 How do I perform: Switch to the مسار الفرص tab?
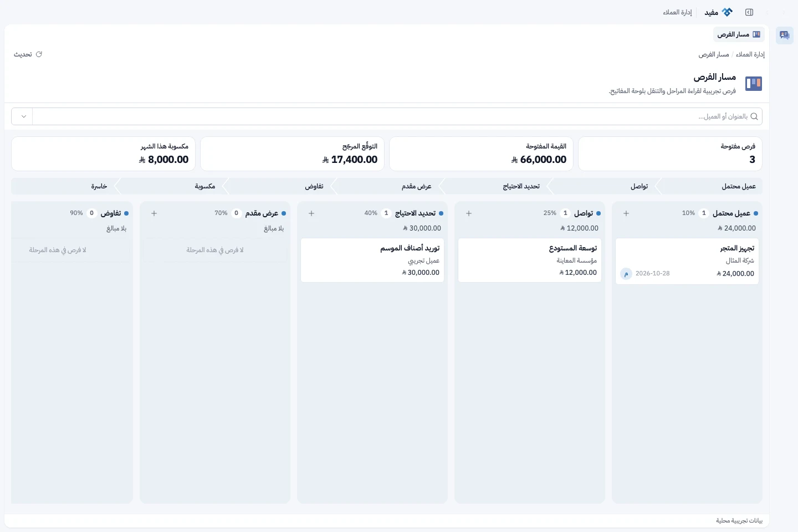pos(739,34)
